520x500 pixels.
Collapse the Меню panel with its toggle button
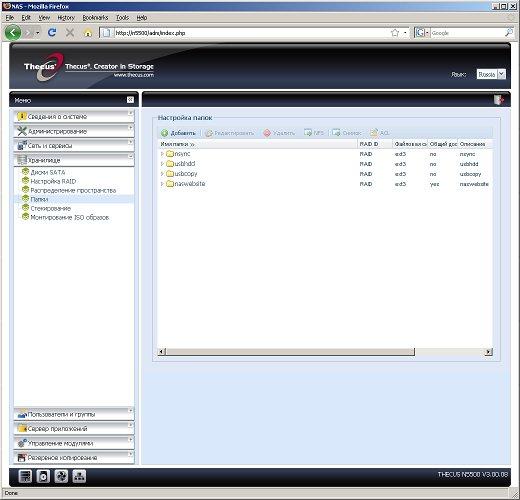pyautogui.click(x=130, y=100)
